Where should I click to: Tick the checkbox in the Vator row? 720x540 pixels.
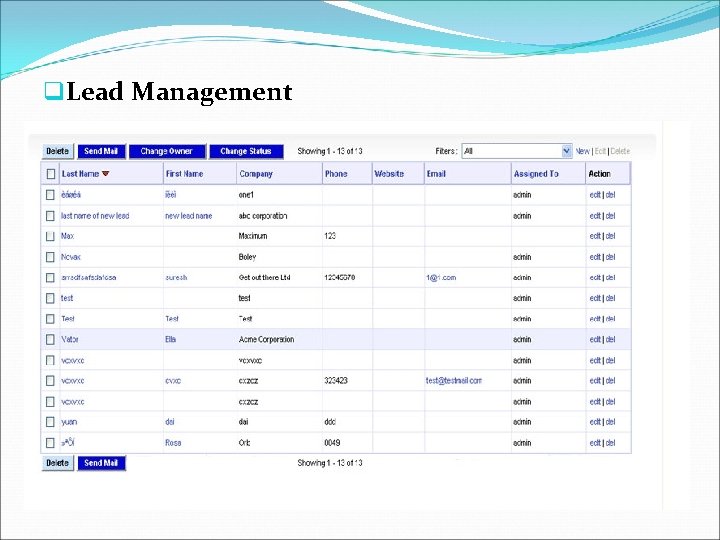pyautogui.click(x=50, y=339)
